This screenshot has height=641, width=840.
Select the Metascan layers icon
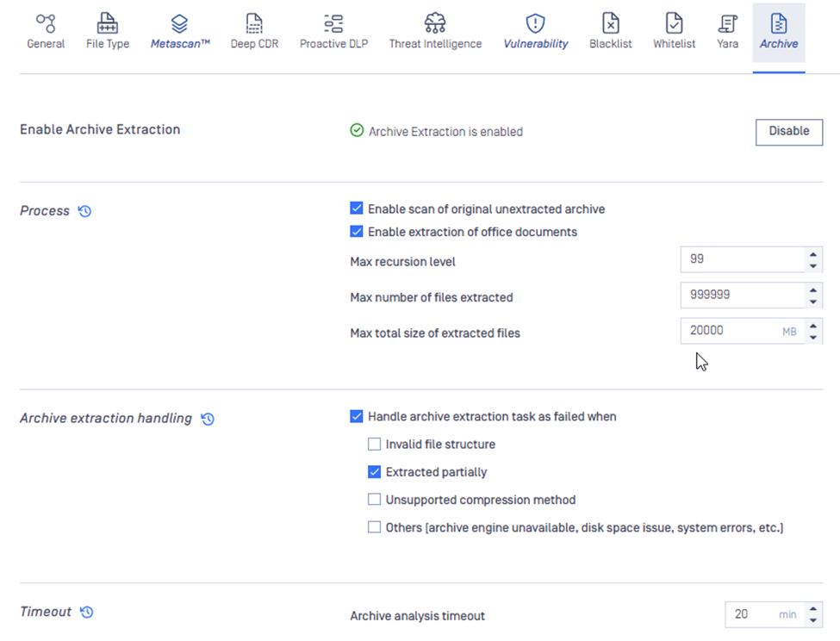(x=179, y=23)
